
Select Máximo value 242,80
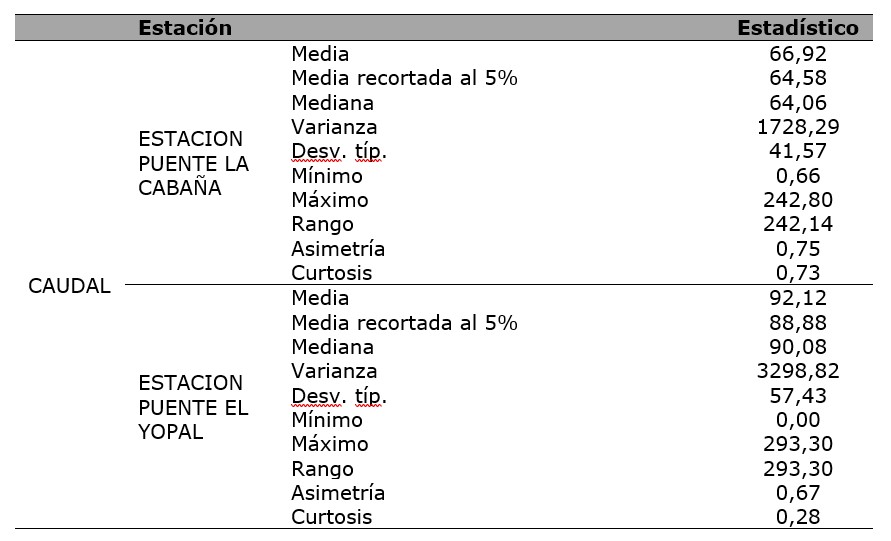click(x=798, y=200)
